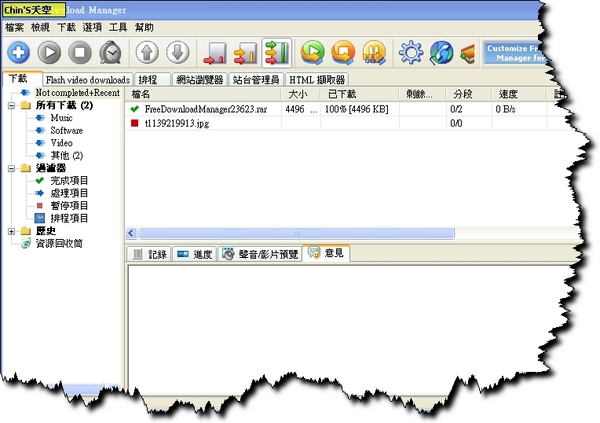Screen dimensions: 600x423
Task: Switch to the 排程 tab
Action: (x=152, y=80)
